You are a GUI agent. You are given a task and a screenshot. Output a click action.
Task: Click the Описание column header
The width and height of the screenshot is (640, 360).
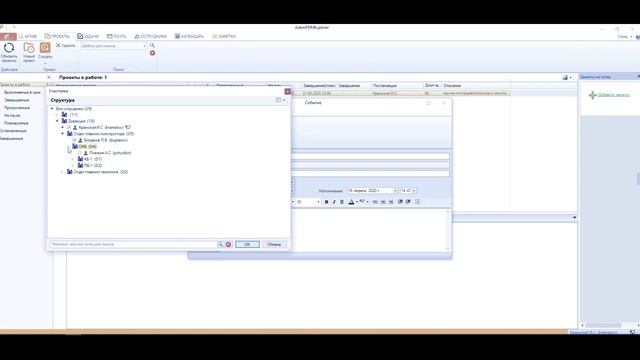pyautogui.click(x=476, y=85)
